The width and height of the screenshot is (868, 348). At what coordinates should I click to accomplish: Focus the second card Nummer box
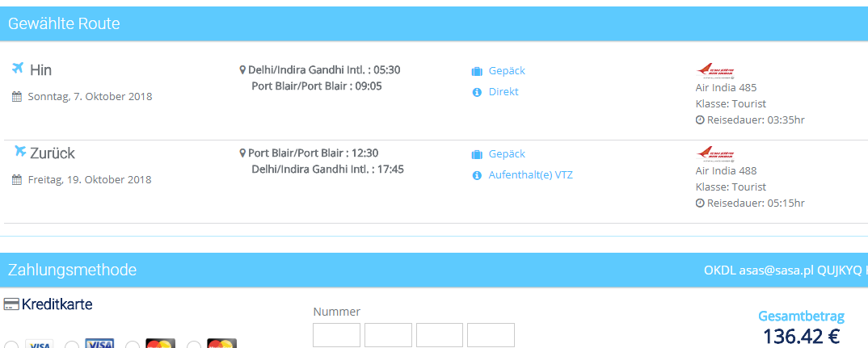pyautogui.click(x=388, y=335)
